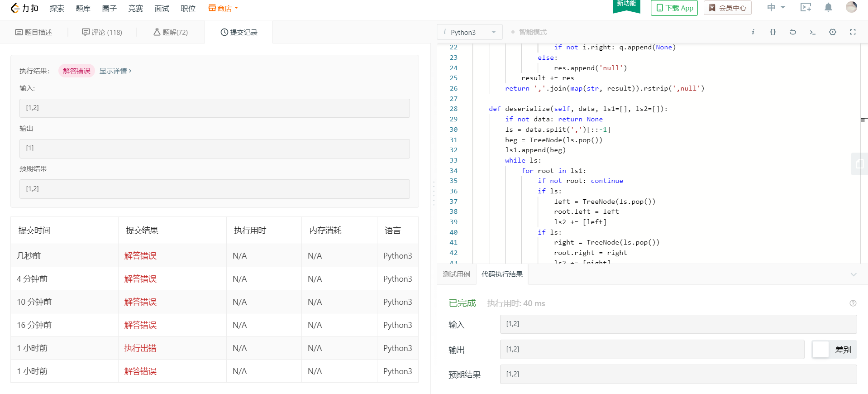The height and width of the screenshot is (394, 868).
Task: Toggle 智能模式 smart mode
Action: pyautogui.click(x=529, y=32)
